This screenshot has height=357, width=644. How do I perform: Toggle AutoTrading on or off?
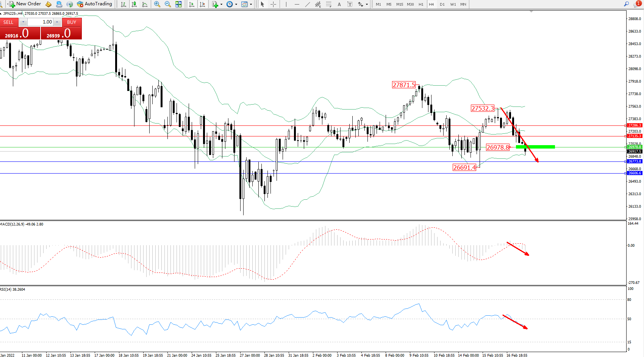coord(94,4)
